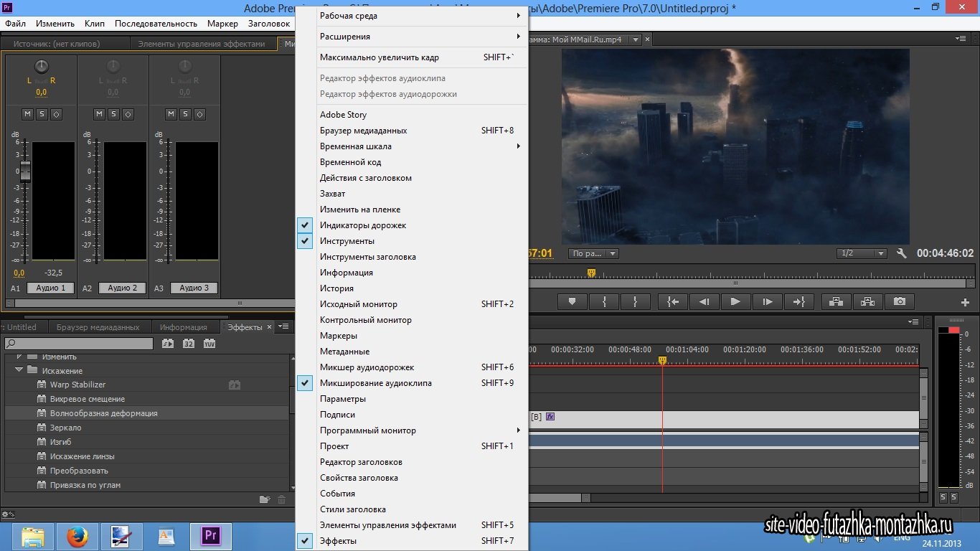Open program monitor panel flyout menu
This screenshot has height=551, width=980.
coord(960,38)
